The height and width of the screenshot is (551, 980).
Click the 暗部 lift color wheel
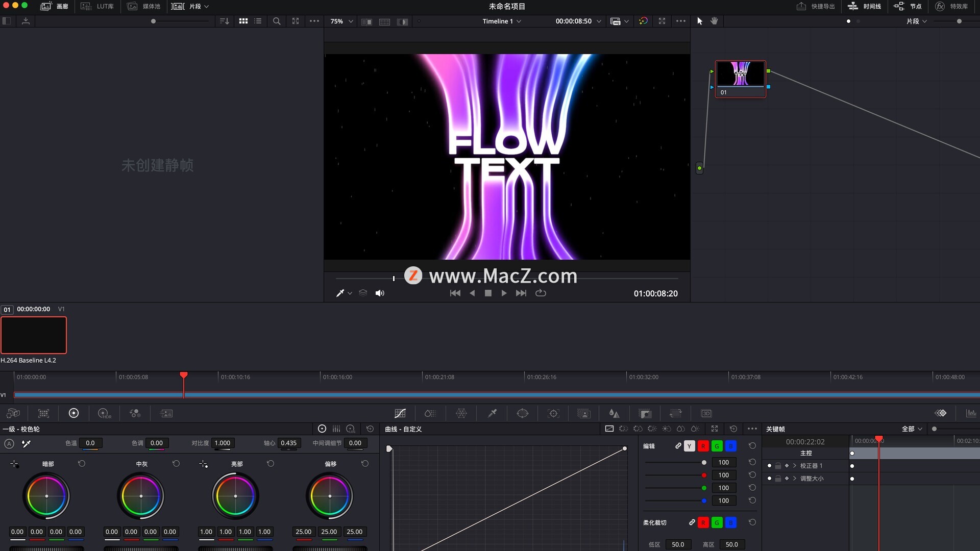click(46, 496)
